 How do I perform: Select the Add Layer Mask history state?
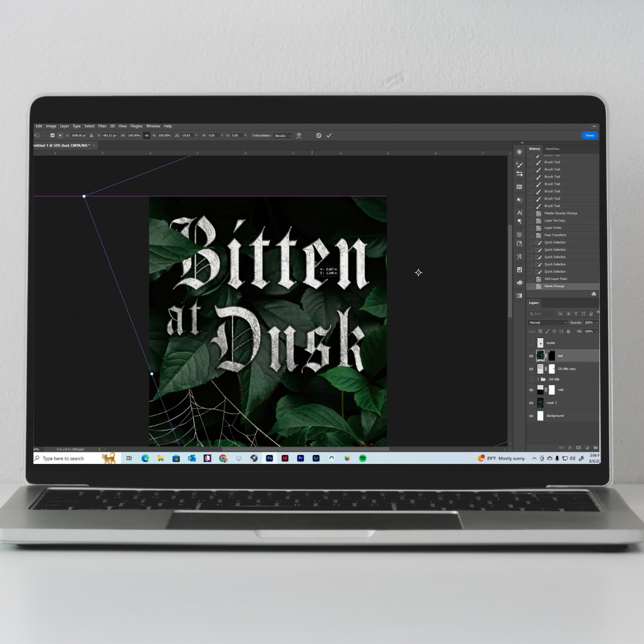point(563,279)
